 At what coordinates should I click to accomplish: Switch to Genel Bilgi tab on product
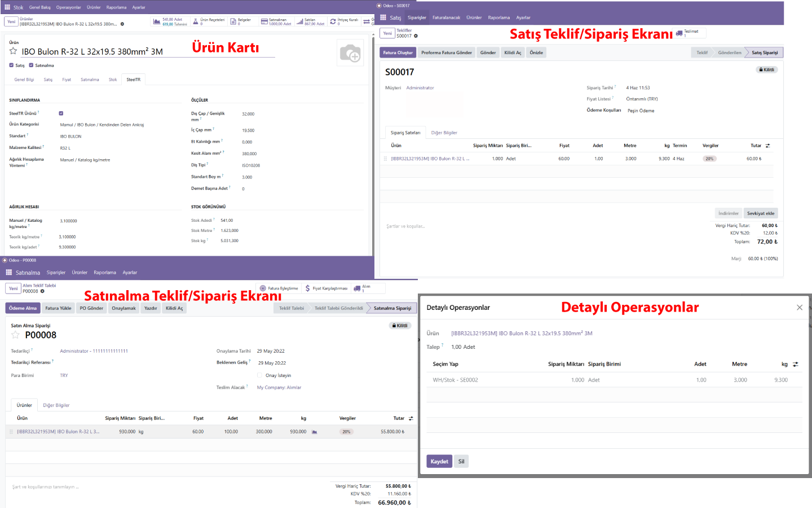pyautogui.click(x=24, y=80)
